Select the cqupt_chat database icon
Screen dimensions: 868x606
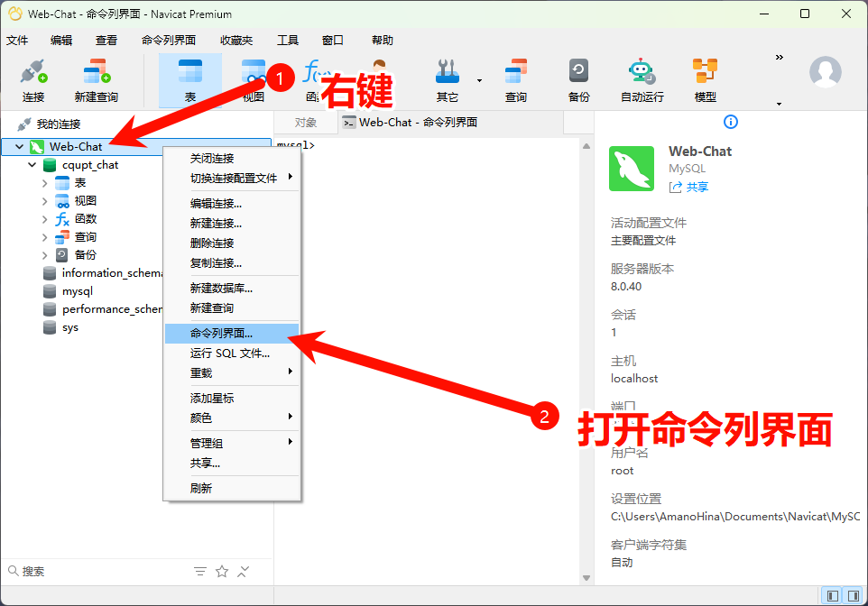[50, 165]
